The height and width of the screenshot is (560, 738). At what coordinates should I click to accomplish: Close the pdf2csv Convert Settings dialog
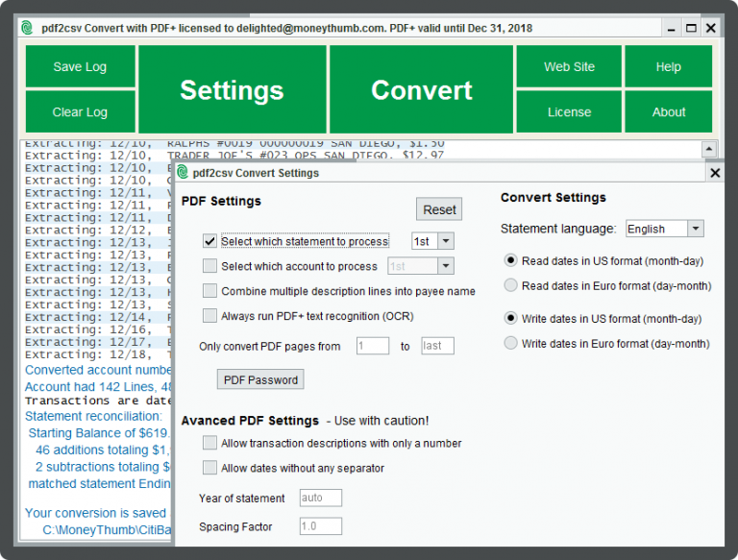click(715, 173)
